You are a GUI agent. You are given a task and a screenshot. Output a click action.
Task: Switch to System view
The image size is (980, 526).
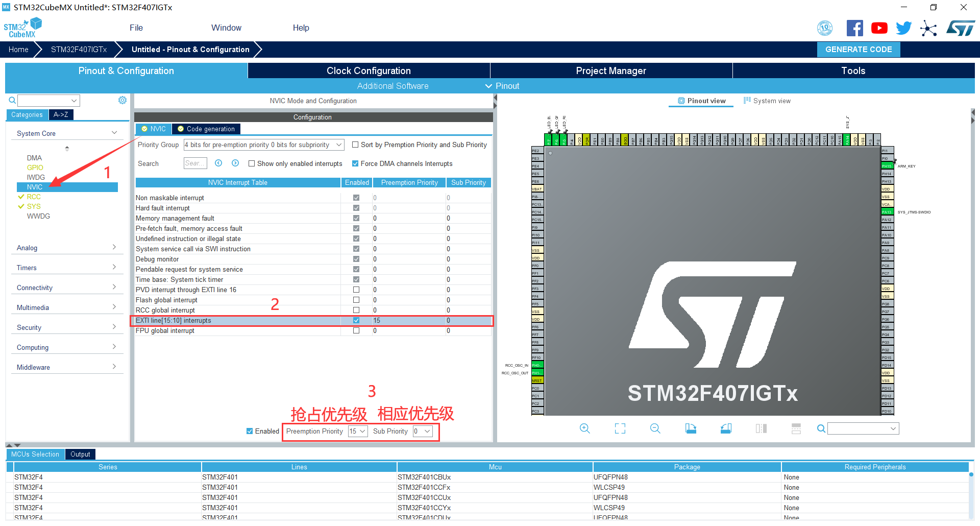767,101
